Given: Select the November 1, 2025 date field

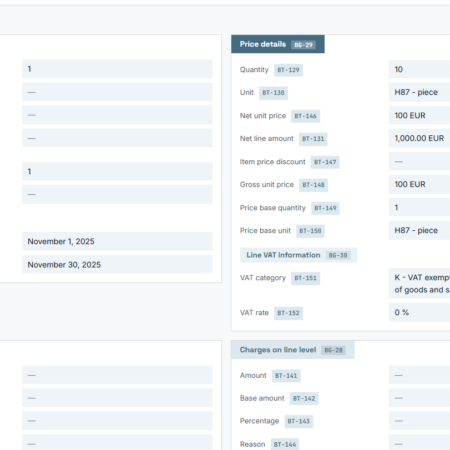Looking at the screenshot, I should point(117,241).
